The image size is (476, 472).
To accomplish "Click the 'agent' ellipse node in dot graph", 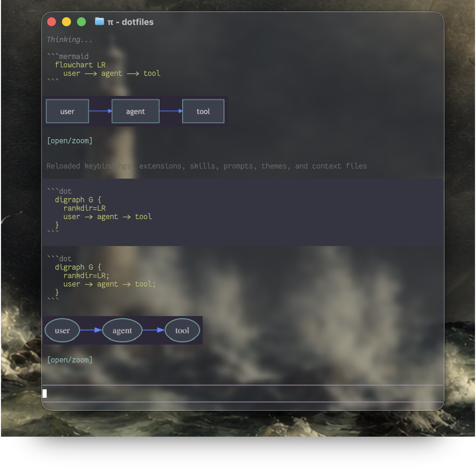I will [x=122, y=330].
